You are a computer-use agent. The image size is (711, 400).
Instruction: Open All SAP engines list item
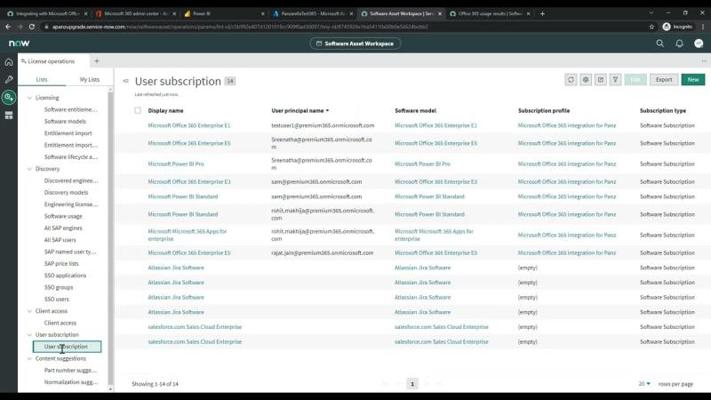click(x=63, y=228)
